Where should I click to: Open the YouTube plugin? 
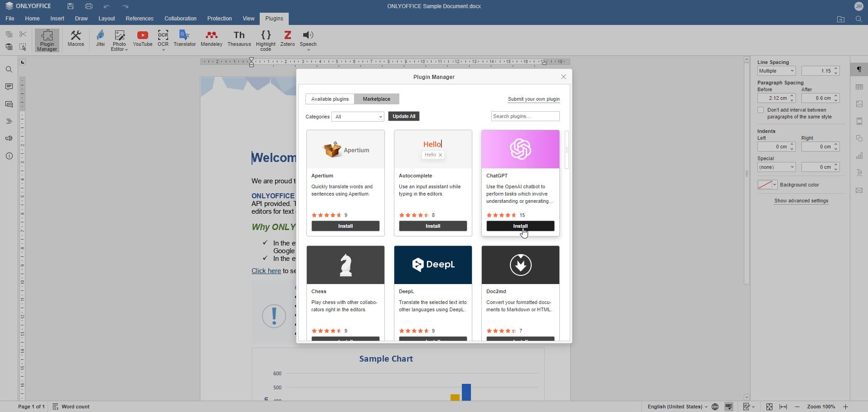point(142,39)
